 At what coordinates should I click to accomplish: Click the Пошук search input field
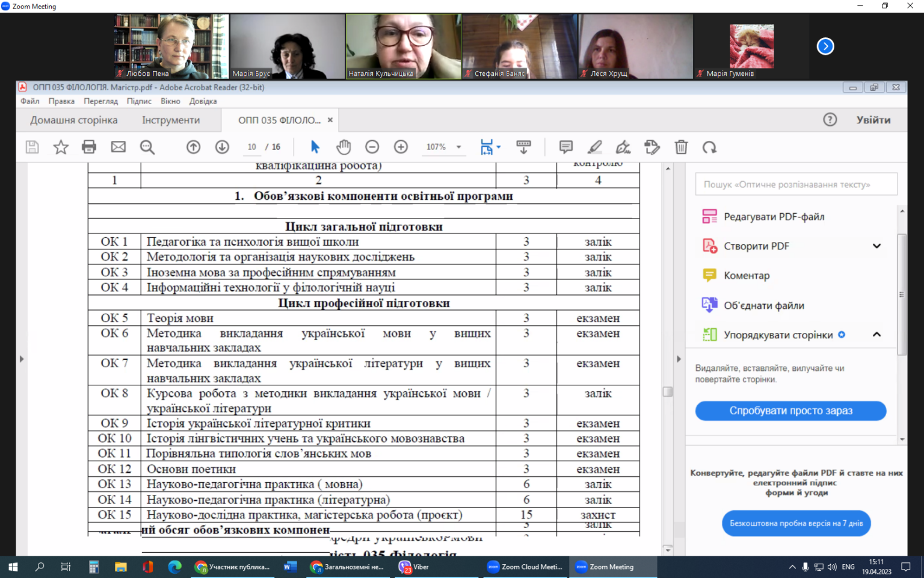click(796, 184)
